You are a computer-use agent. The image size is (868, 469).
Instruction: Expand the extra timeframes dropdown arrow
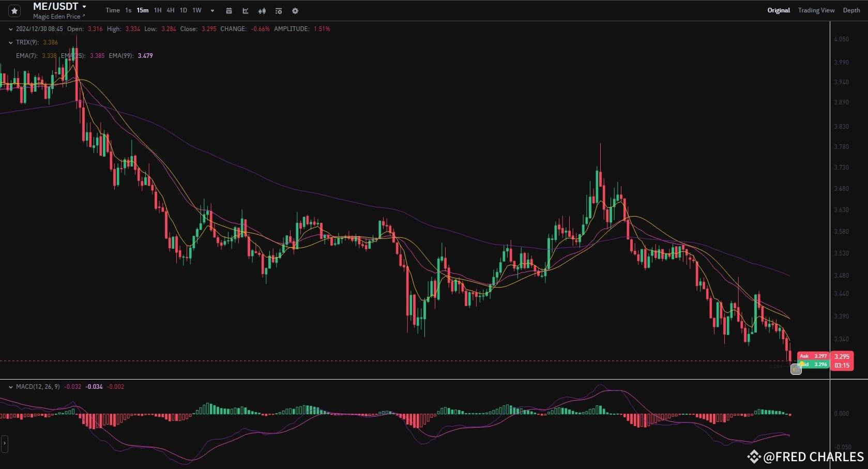point(211,10)
